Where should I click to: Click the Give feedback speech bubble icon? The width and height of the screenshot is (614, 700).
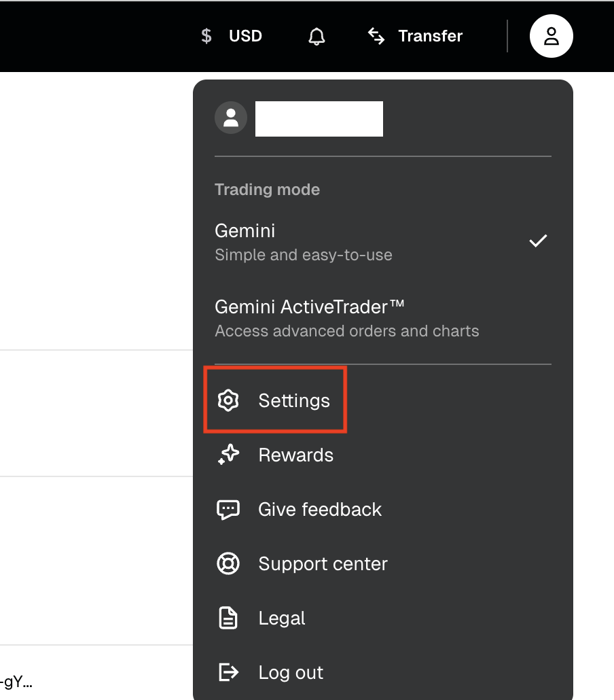[228, 509]
